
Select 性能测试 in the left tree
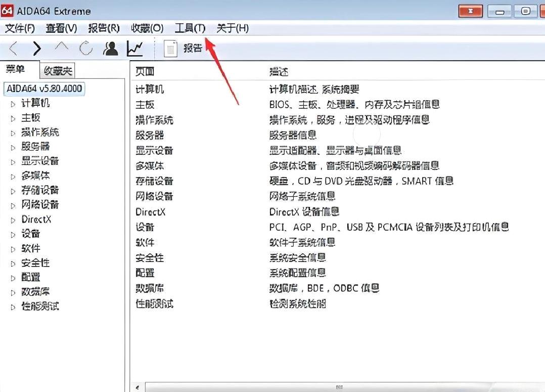click(40, 306)
